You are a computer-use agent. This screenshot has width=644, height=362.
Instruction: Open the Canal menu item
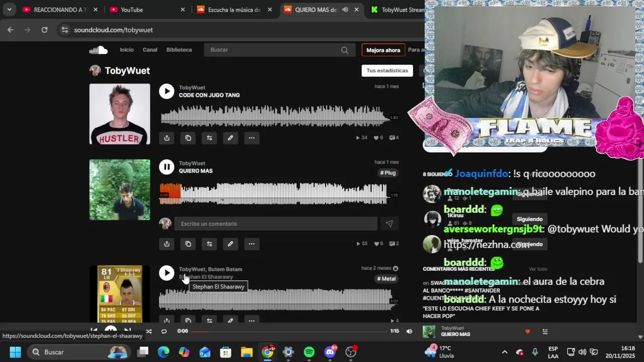tap(150, 50)
